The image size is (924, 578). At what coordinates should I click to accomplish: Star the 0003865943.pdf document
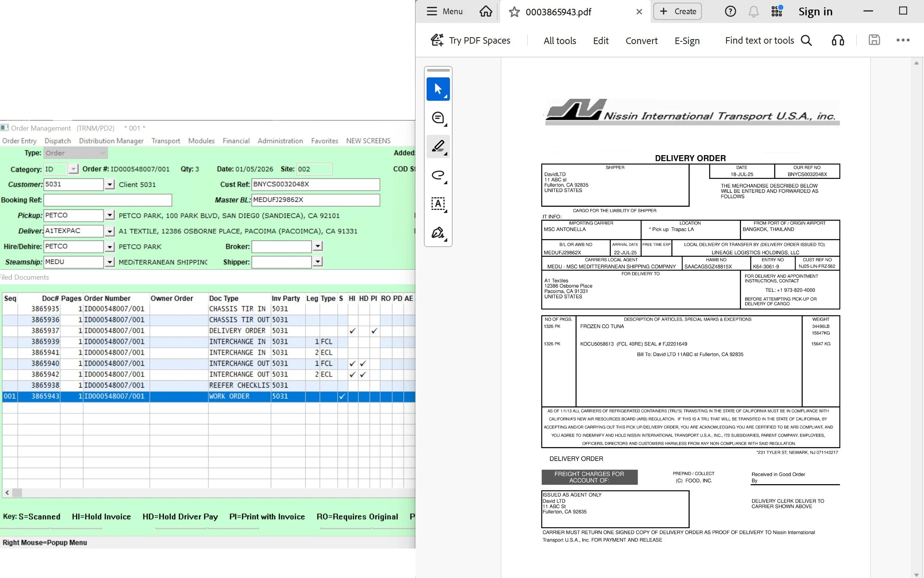coord(514,12)
